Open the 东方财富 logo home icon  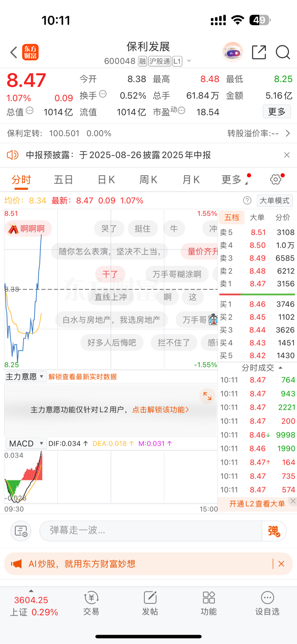coord(31,52)
